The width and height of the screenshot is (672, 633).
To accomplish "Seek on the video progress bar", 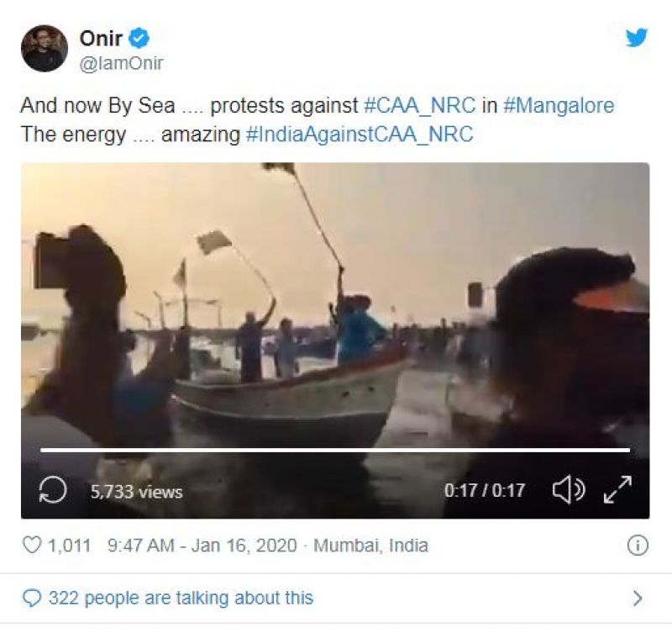I will (x=334, y=451).
